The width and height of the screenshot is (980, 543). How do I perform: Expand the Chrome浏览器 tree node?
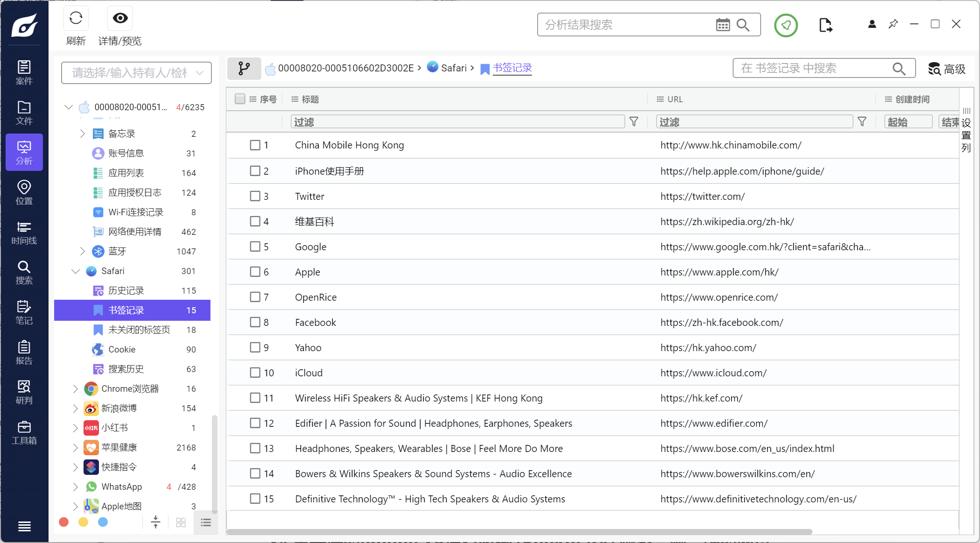76,388
